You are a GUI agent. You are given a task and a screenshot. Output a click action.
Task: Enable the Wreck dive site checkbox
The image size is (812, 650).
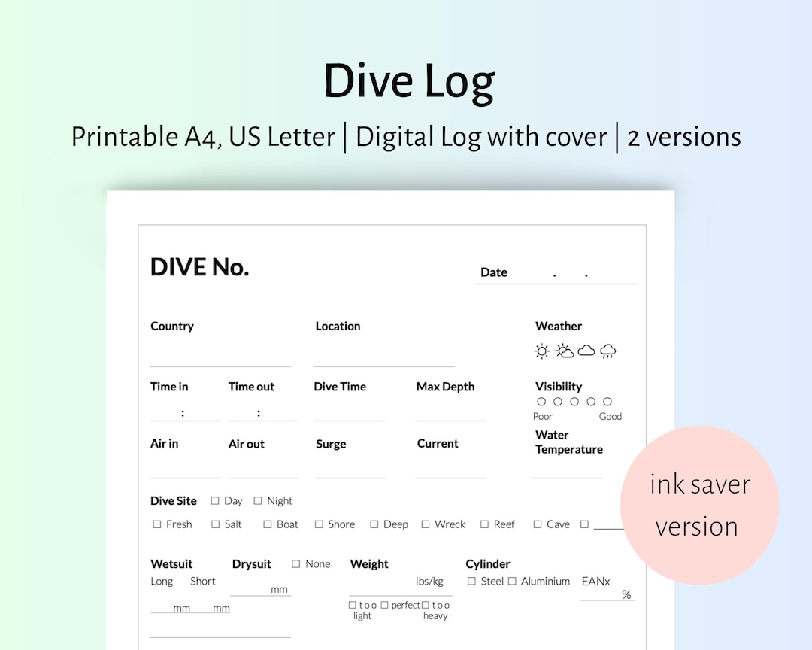(427, 524)
